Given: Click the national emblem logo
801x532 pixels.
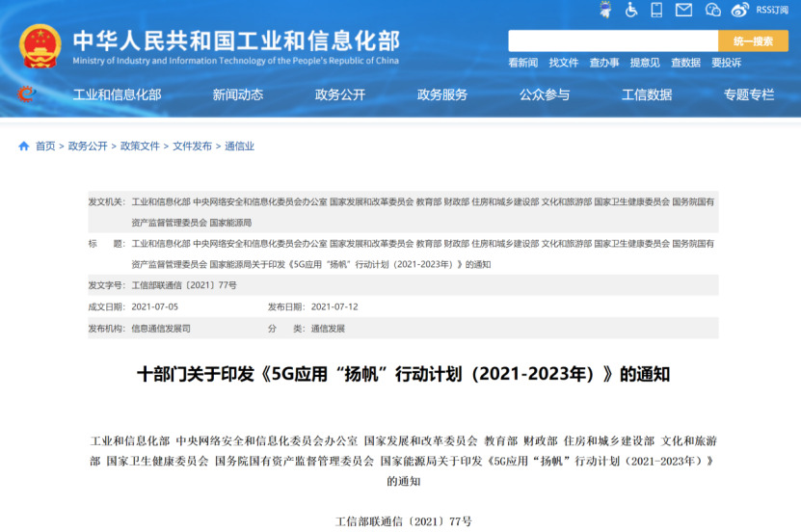Looking at the screenshot, I should (40, 46).
